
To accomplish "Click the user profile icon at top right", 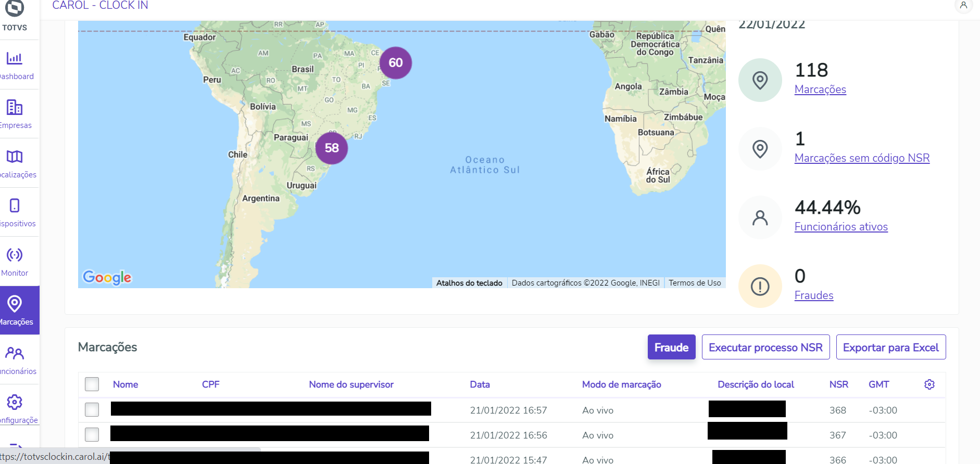I will pos(963,5).
